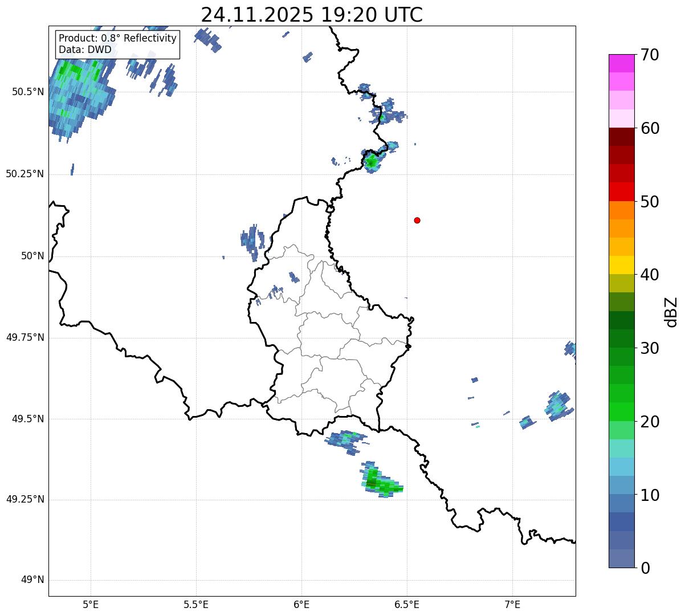Viewport: 685px width, 616px height.
Task: Click the colorbar tick value 20
Action: 651,422
